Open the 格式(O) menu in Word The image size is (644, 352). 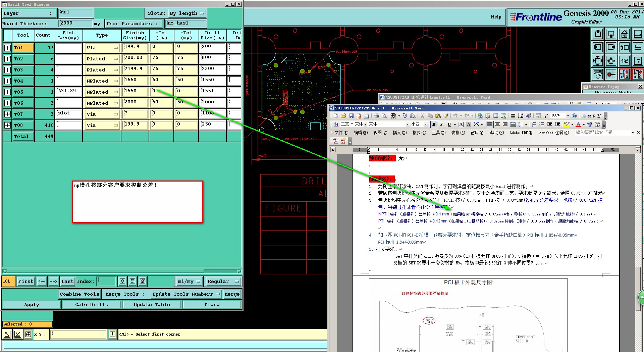[419, 133]
